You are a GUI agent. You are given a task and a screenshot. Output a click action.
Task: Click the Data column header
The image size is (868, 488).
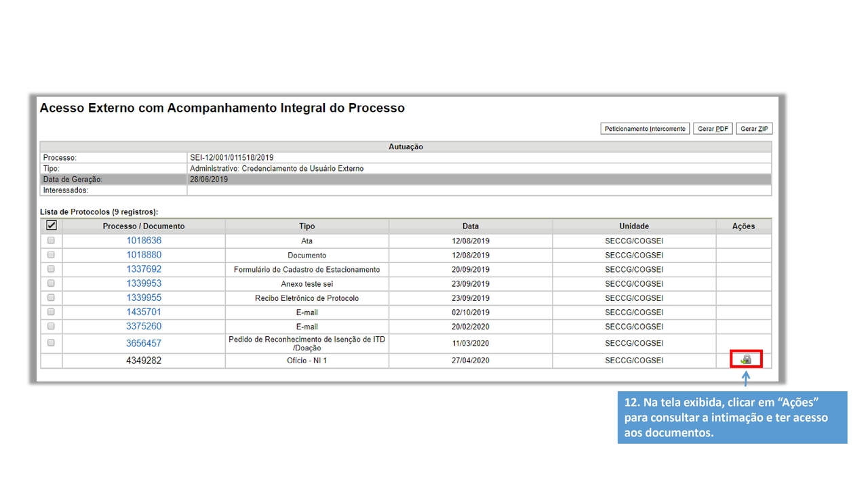[x=471, y=226]
